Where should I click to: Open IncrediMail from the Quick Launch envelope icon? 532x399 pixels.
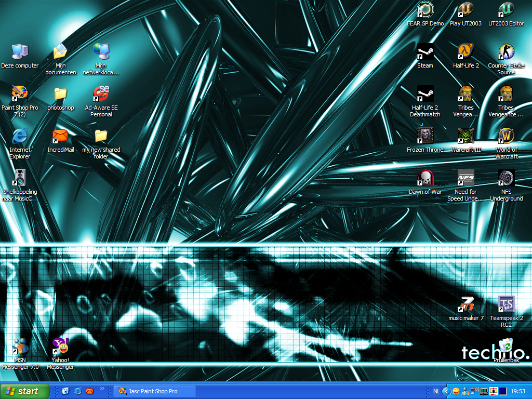coord(89,391)
